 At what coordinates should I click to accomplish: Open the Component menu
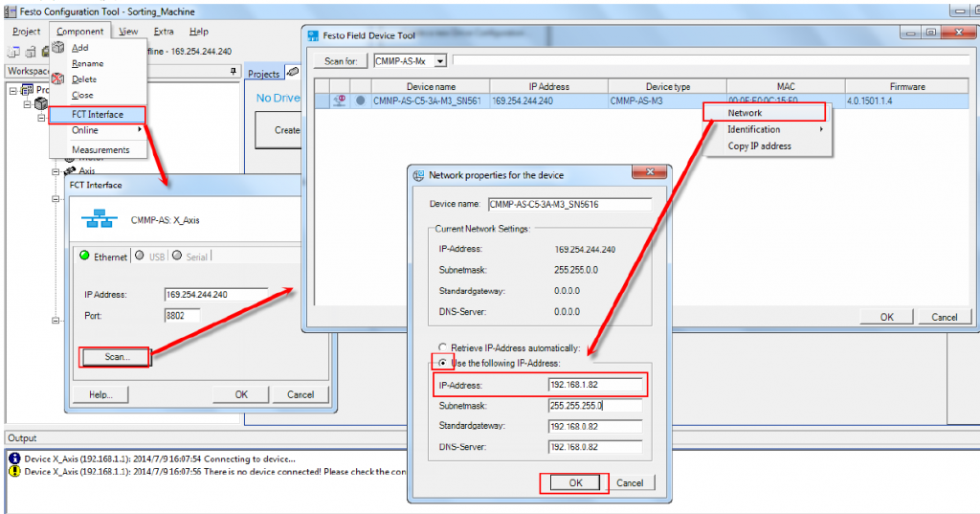[x=80, y=32]
